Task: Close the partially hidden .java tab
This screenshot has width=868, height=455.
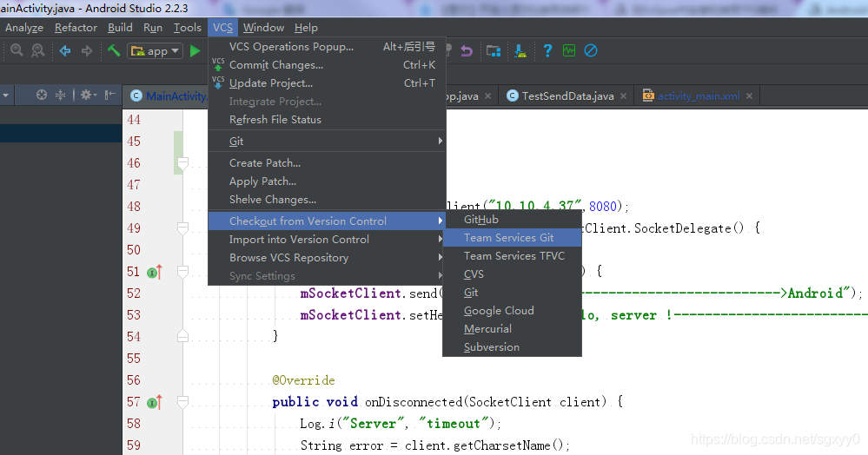Action: click(x=487, y=96)
